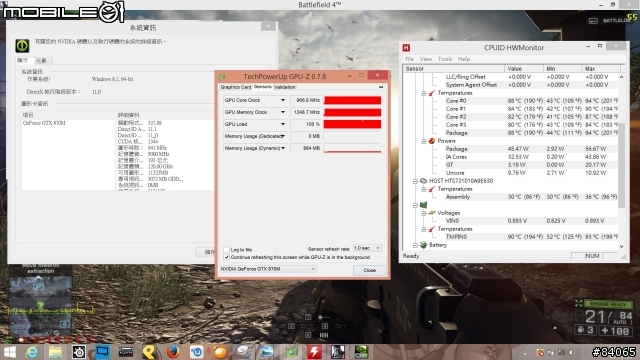Click the Max column header in HWMonitor
640x360 pixels.
click(601, 69)
